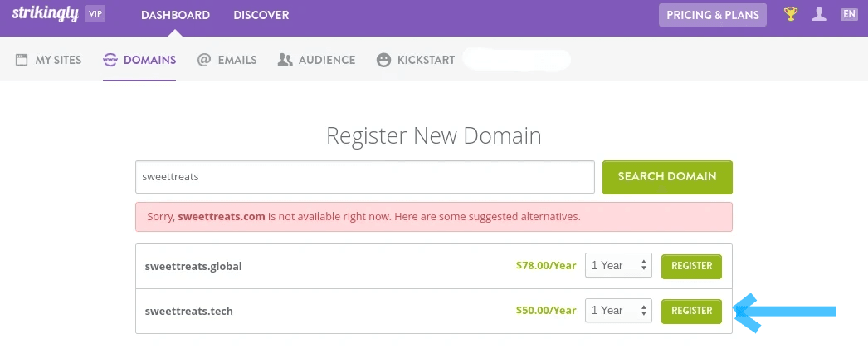Open the trophy rewards icon
868x354 pixels.
(x=791, y=14)
